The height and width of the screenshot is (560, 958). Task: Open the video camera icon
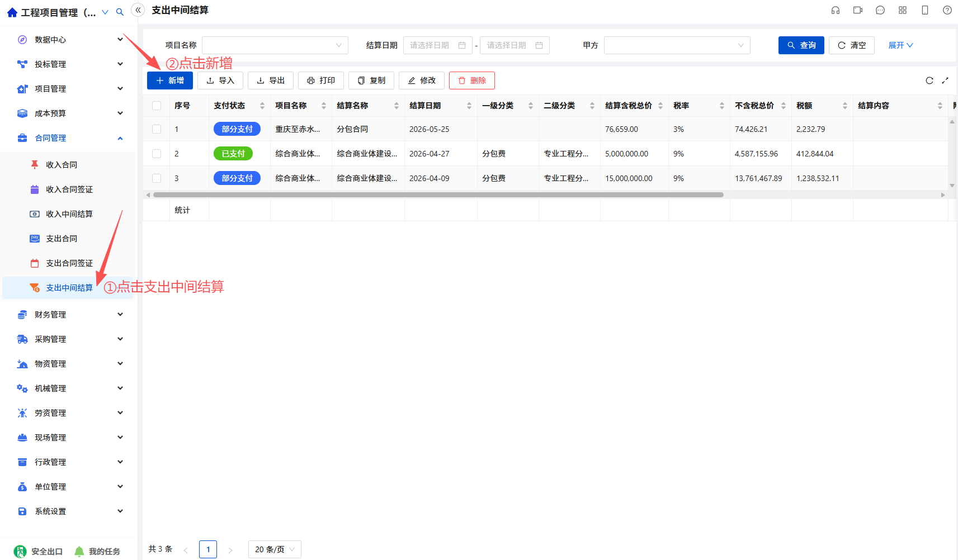[858, 10]
